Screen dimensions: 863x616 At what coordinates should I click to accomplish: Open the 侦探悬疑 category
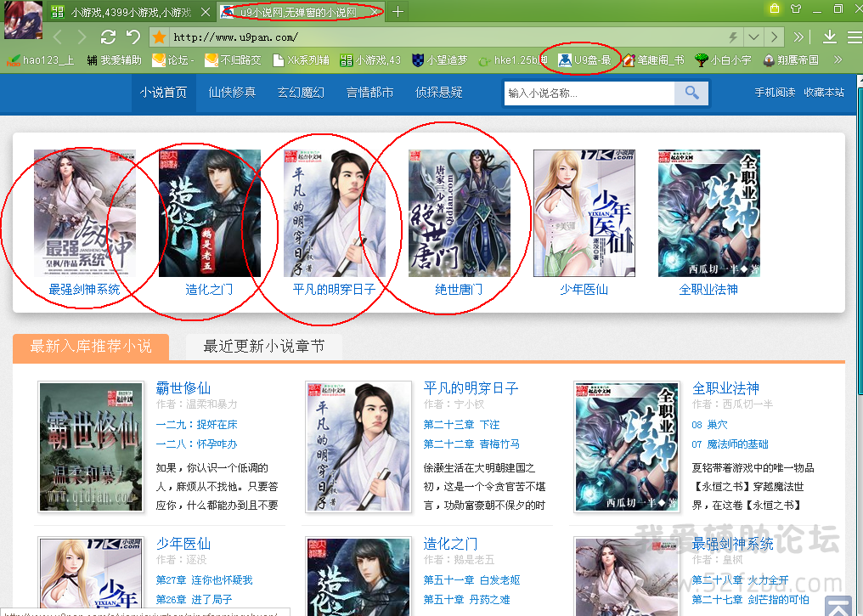tap(438, 93)
